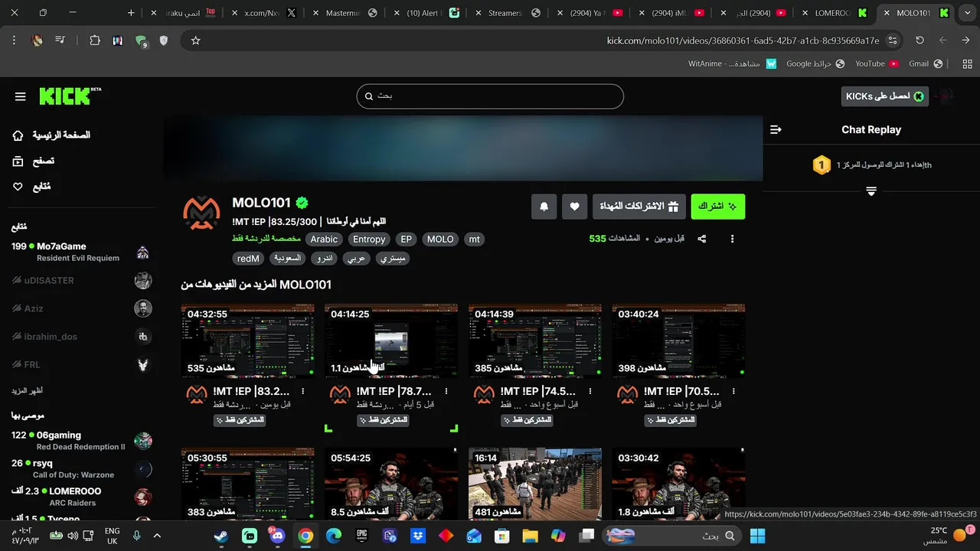The image size is (980, 551).
Task: Bookmark this page with star icon
Action: (195, 41)
